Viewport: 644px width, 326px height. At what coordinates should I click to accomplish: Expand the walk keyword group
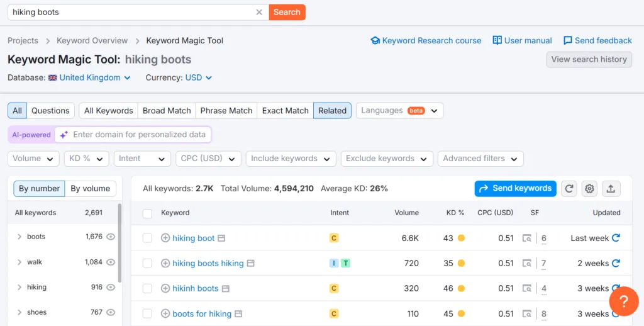click(19, 262)
